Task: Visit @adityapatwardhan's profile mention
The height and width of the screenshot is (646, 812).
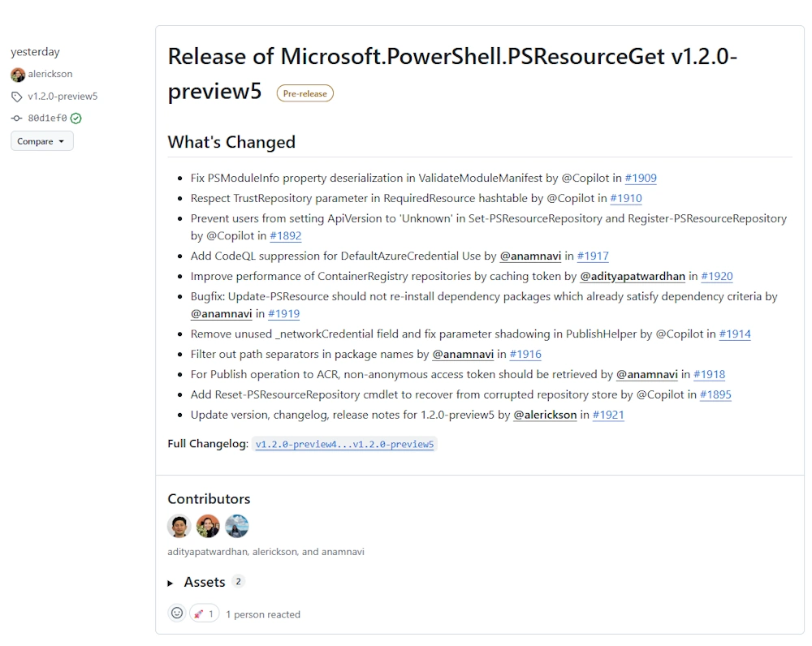Action: [633, 277]
